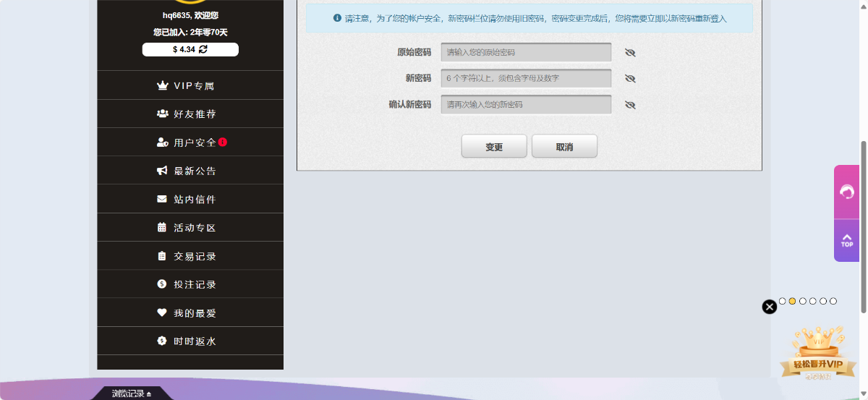Click the friends icon beside 好友推荐
Screen dimensions: 868x400
[162, 114]
